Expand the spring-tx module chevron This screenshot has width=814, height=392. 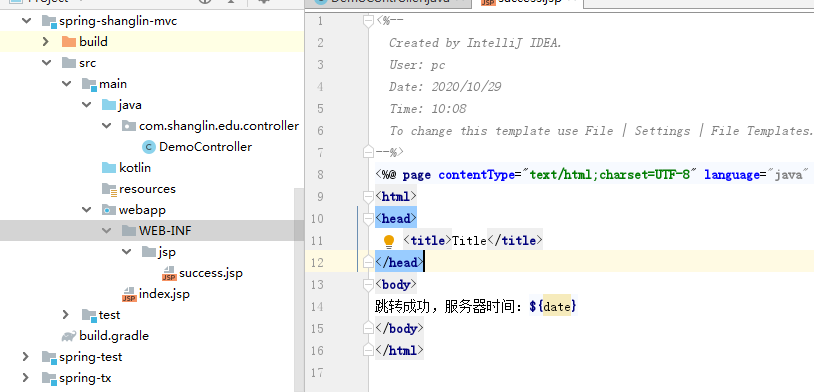[25, 377]
